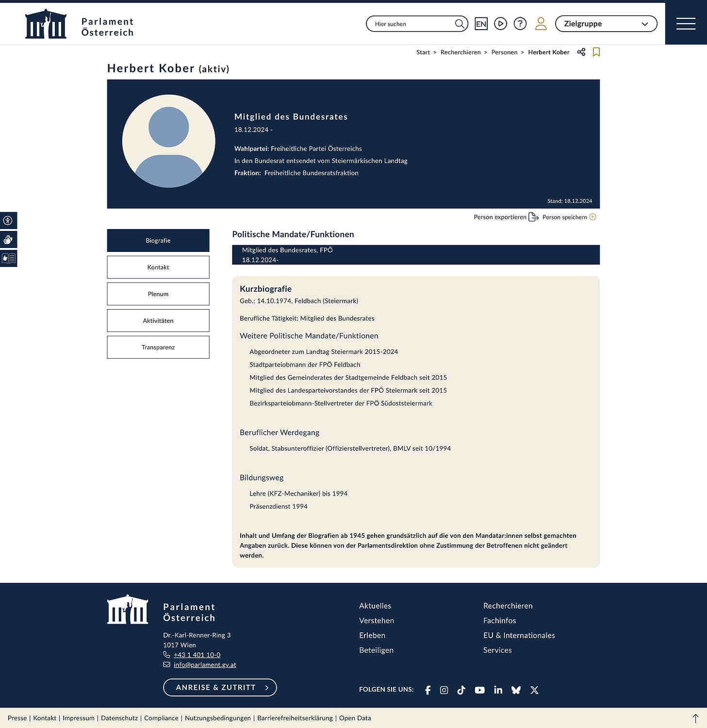The width and height of the screenshot is (707, 728).
Task: Click Person exportieren link text
Action: pyautogui.click(x=500, y=217)
